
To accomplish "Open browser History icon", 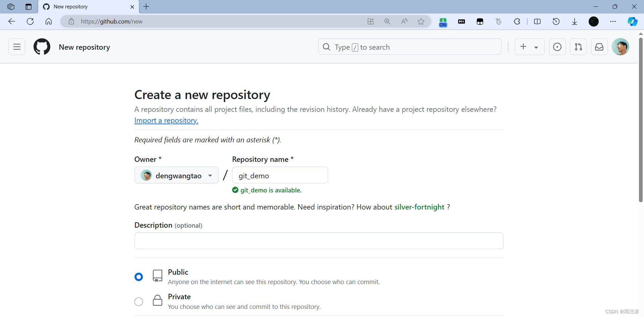I will 556,21.
